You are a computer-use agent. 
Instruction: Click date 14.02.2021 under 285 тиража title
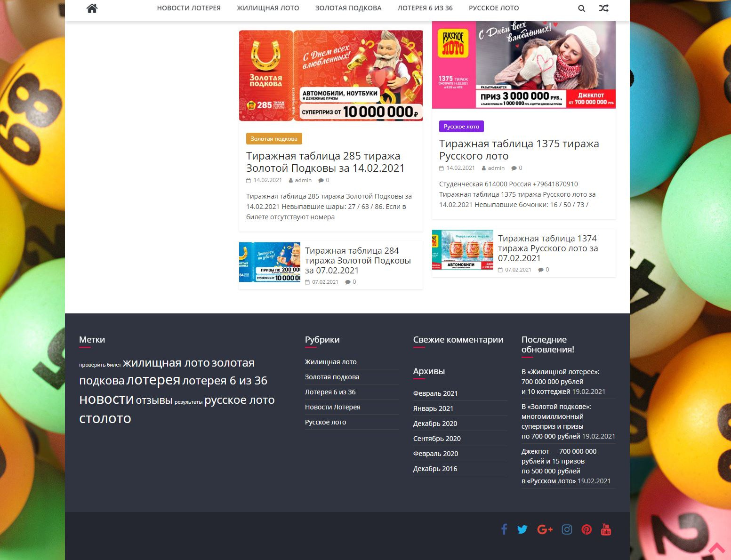267,180
